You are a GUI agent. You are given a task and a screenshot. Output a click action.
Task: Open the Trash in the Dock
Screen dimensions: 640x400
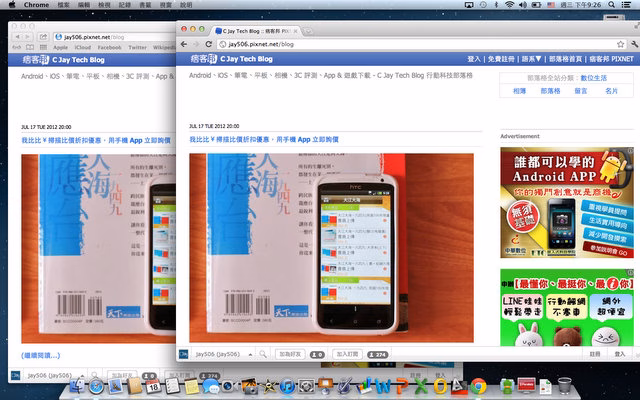[x=564, y=385]
